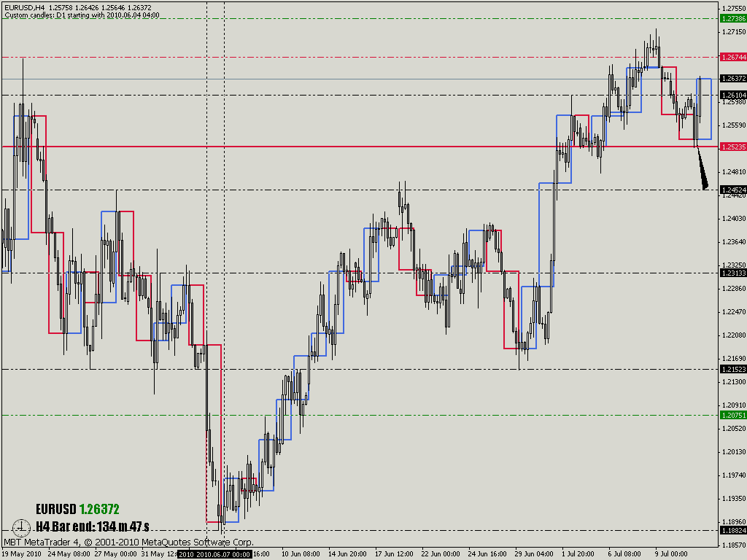
Task: Click the 27 May 00:00 date label
Action: [x=115, y=554]
